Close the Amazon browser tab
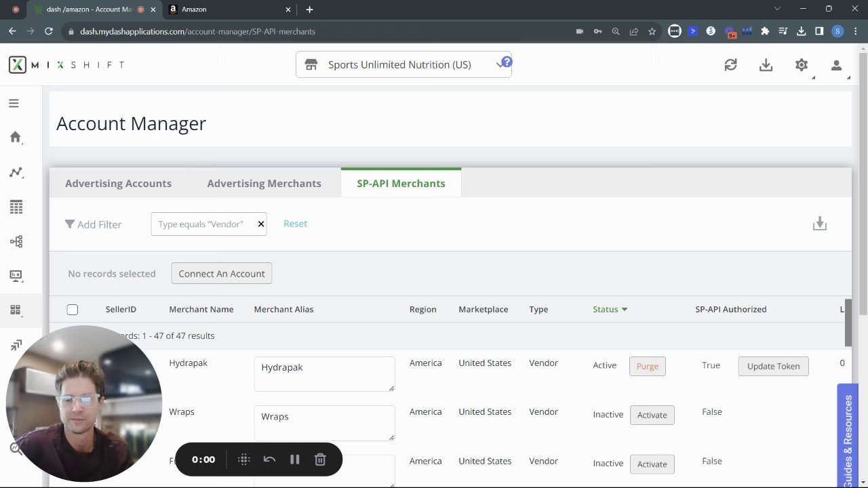The width and height of the screenshot is (868, 488). [288, 9]
